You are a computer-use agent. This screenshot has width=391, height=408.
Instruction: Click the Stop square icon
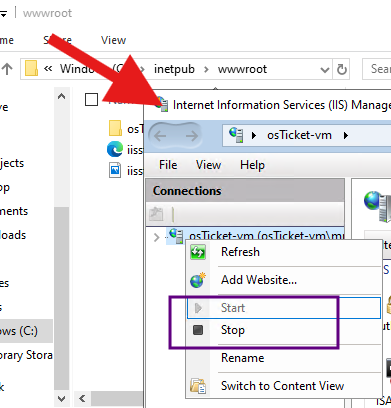click(x=198, y=330)
